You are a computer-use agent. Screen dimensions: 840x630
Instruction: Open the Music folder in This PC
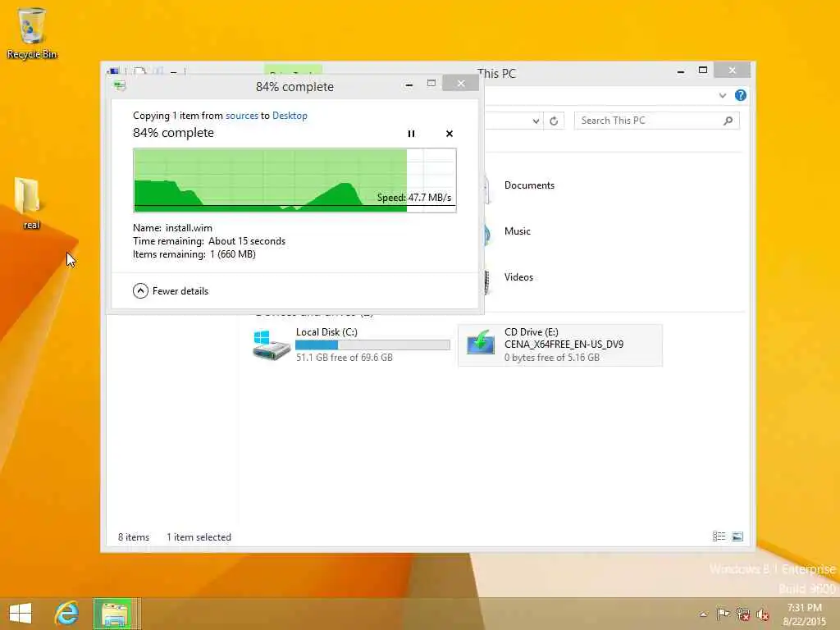coord(518,231)
